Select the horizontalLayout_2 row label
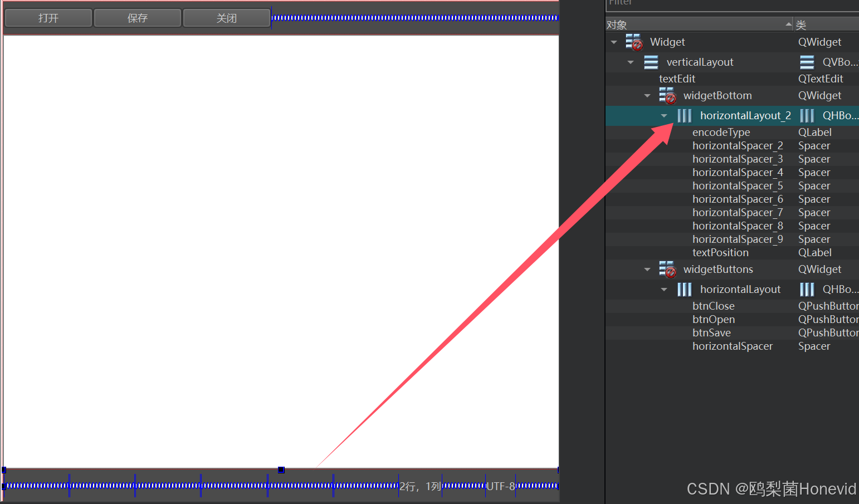This screenshot has width=859, height=504. click(745, 116)
